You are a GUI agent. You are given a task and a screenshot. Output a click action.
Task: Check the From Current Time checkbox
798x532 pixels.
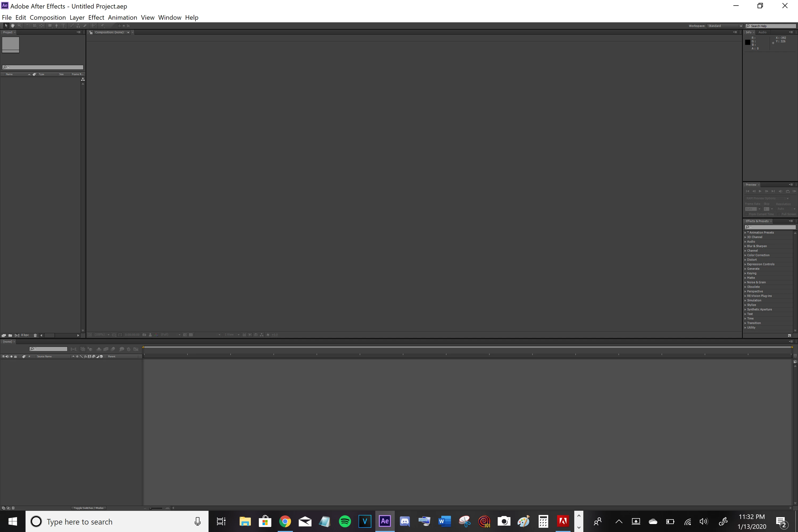click(746, 214)
